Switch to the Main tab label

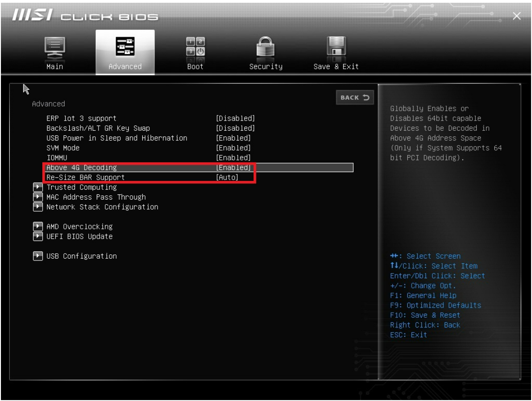[x=54, y=67]
